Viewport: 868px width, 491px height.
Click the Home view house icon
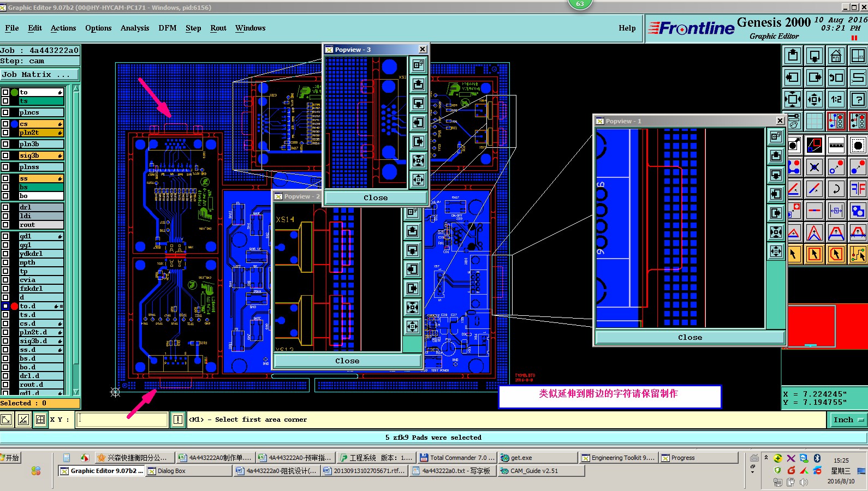click(x=836, y=56)
